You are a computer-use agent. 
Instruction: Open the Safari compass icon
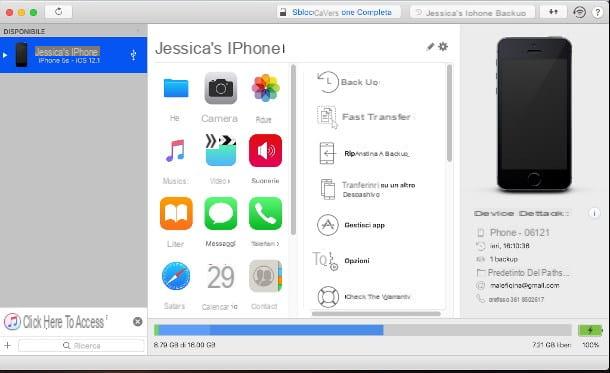coord(176,276)
